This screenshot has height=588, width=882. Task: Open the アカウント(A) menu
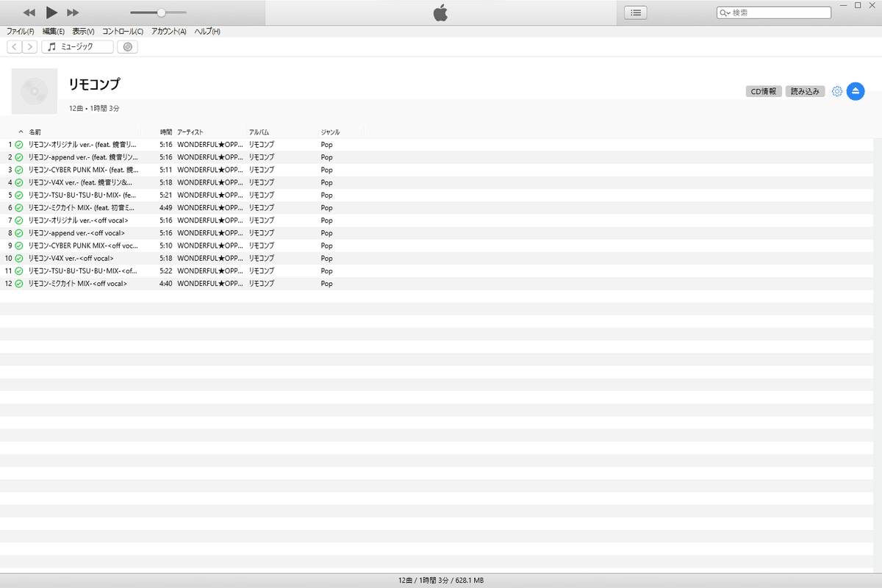[169, 32]
